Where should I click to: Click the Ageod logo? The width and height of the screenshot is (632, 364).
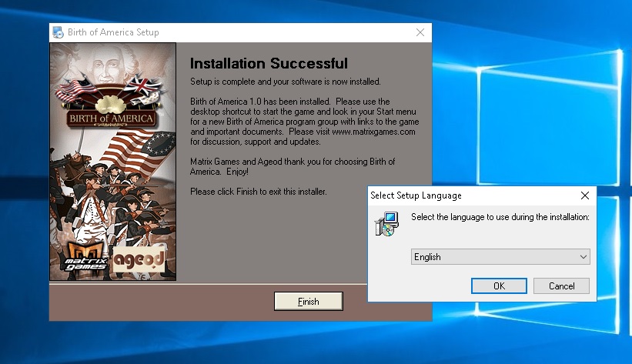click(x=139, y=260)
